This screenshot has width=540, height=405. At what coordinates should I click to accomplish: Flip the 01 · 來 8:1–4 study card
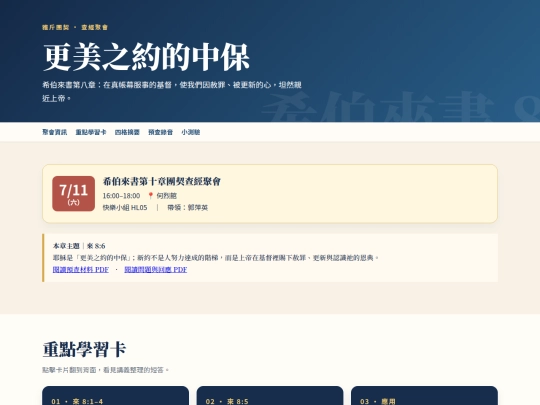(115, 396)
